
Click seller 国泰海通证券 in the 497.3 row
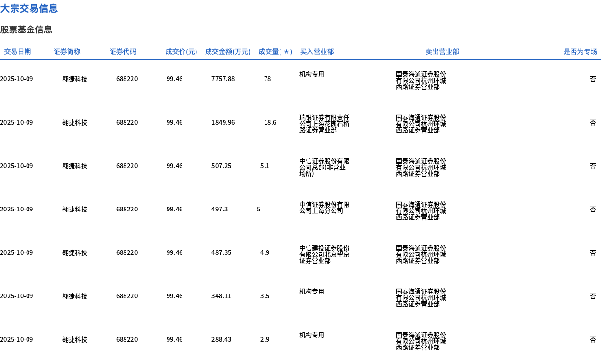421,211
